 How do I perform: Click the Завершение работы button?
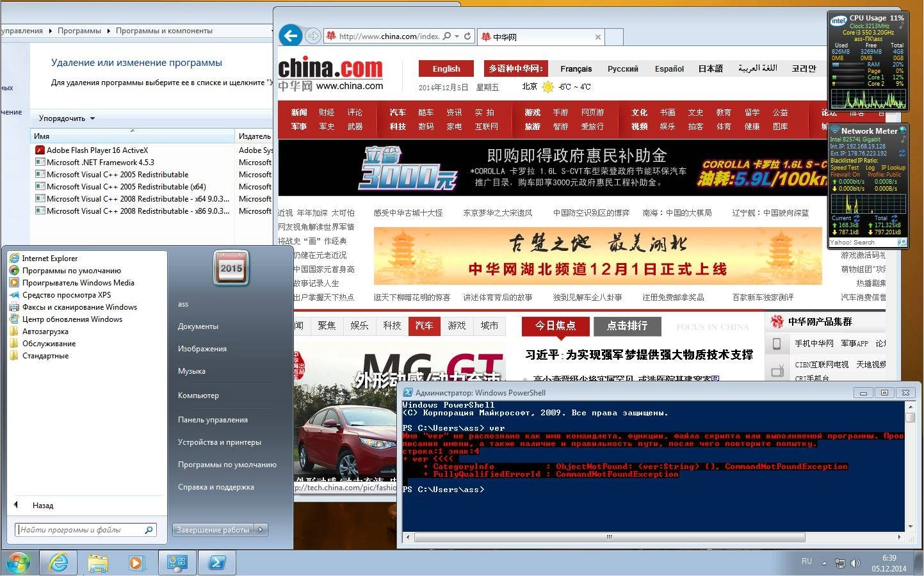(x=213, y=530)
